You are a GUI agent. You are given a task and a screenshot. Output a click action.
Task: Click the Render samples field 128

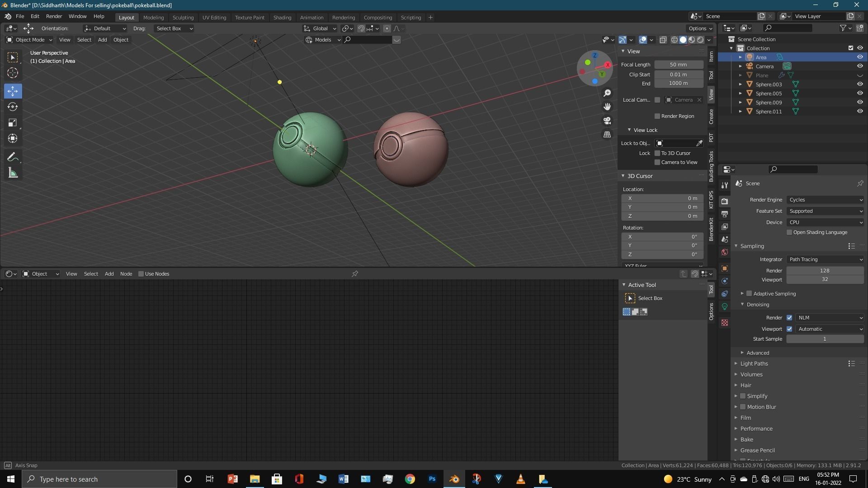click(x=825, y=271)
